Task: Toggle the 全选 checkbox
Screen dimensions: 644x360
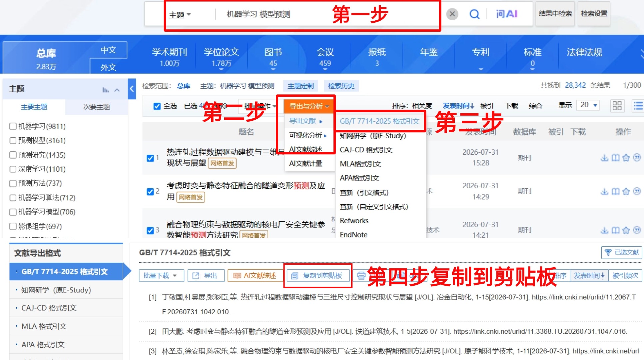Action: pos(157,106)
